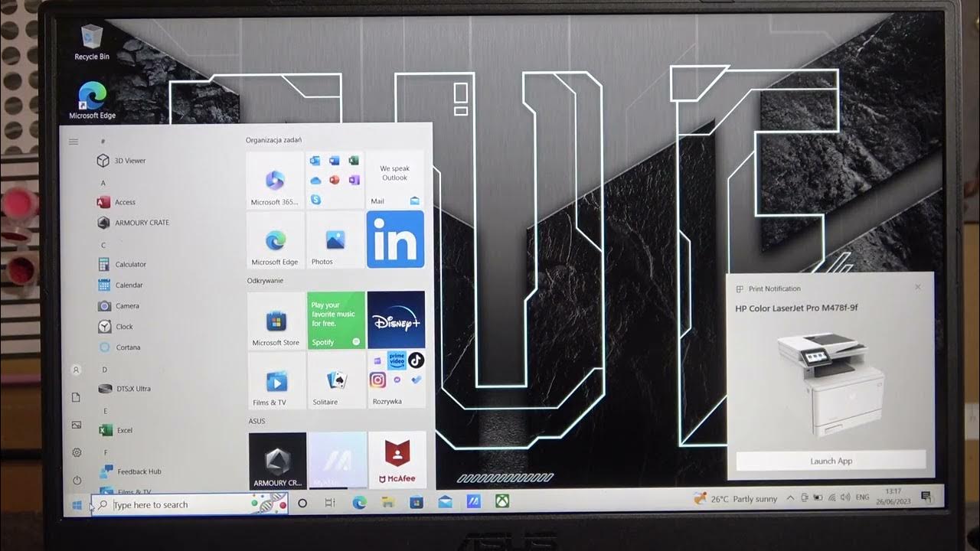Screen dimensions: 980x551
Task: Open the user account icon in Start
Action: pos(76,370)
